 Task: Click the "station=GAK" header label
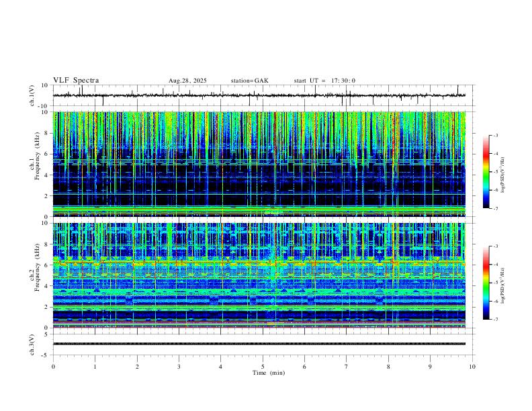[249, 81]
